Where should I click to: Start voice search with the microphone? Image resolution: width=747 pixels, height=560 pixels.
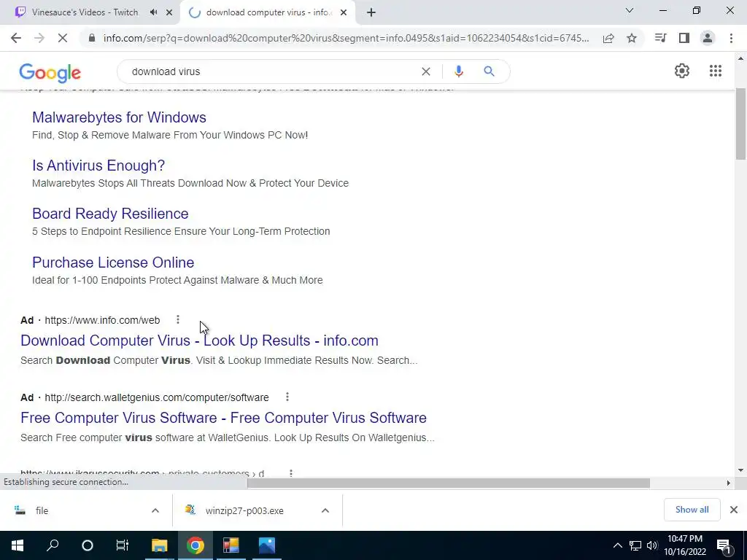[x=459, y=71]
